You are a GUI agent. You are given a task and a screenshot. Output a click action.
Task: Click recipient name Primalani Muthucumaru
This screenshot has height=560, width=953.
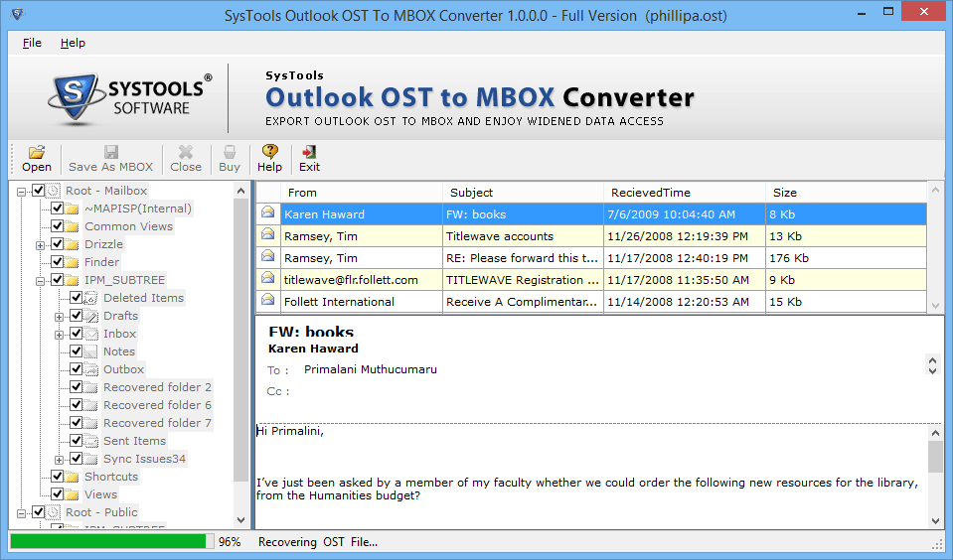(370, 369)
